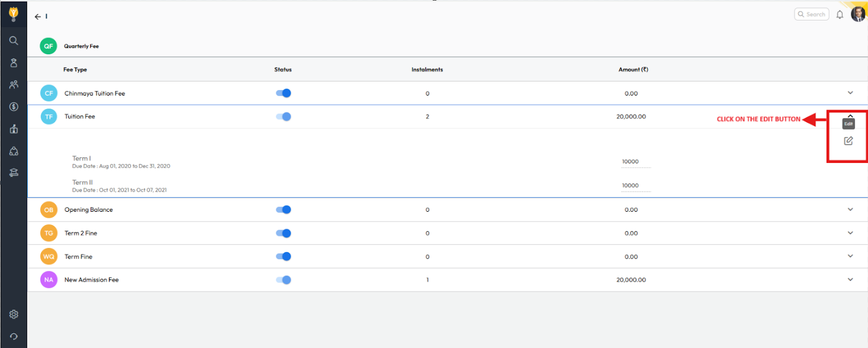Expand the Chinmaya Tuition Fee row
The height and width of the screenshot is (348, 868).
click(850, 93)
